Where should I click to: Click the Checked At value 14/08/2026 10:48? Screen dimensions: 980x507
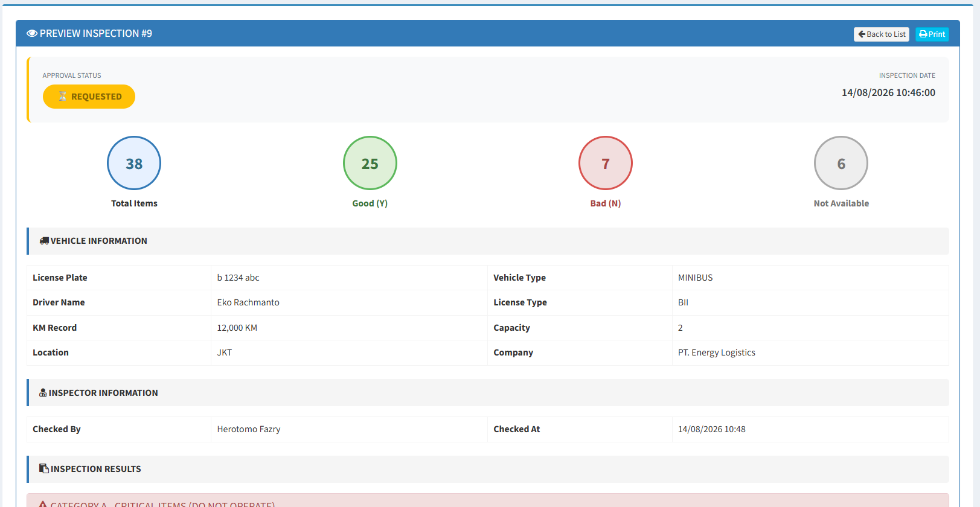[711, 429]
